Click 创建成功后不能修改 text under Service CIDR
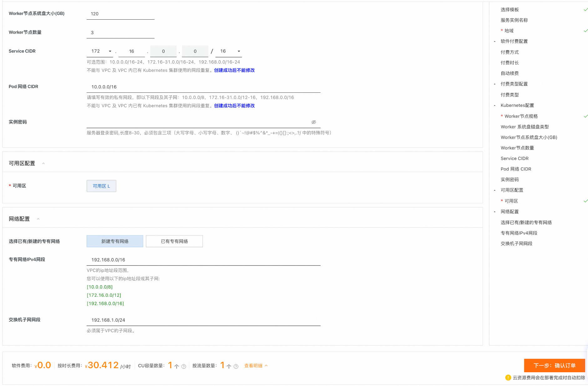The image size is (588, 386). pos(234,70)
